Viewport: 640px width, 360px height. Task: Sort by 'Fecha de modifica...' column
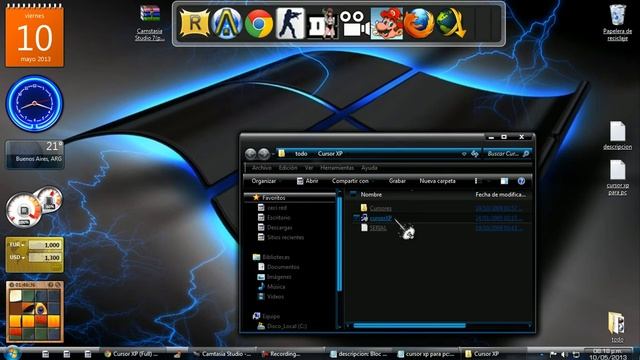coord(501,195)
